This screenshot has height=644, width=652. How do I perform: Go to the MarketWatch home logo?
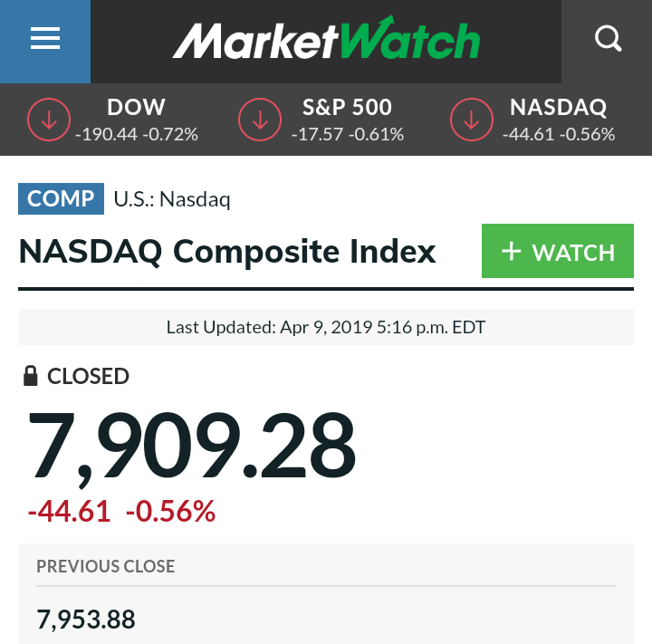(326, 40)
